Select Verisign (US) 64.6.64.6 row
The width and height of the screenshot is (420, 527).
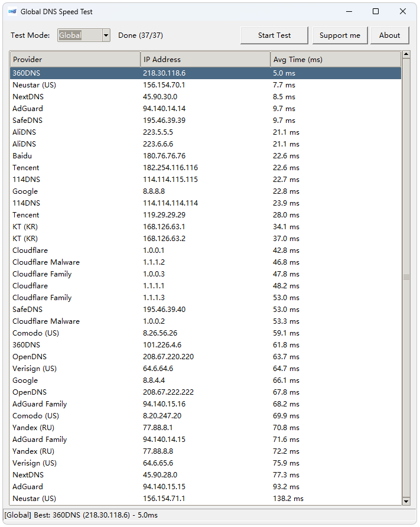[206, 368]
